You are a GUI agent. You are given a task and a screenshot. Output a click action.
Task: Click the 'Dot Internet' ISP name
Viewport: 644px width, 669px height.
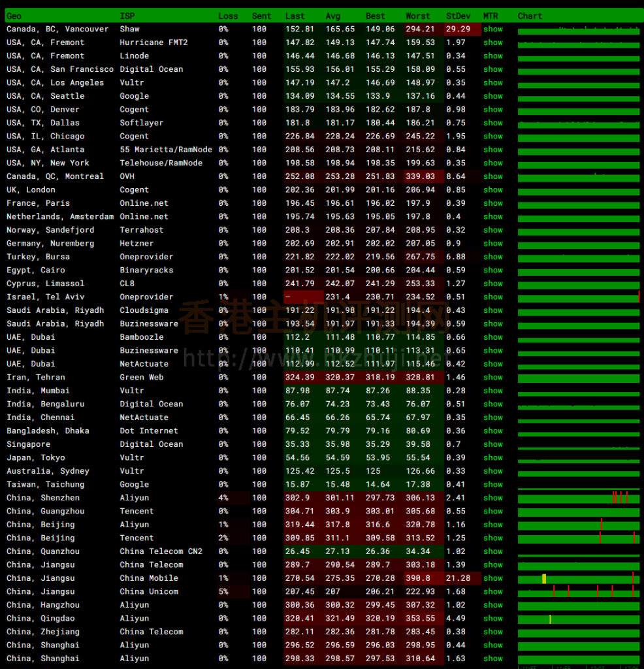pos(149,431)
